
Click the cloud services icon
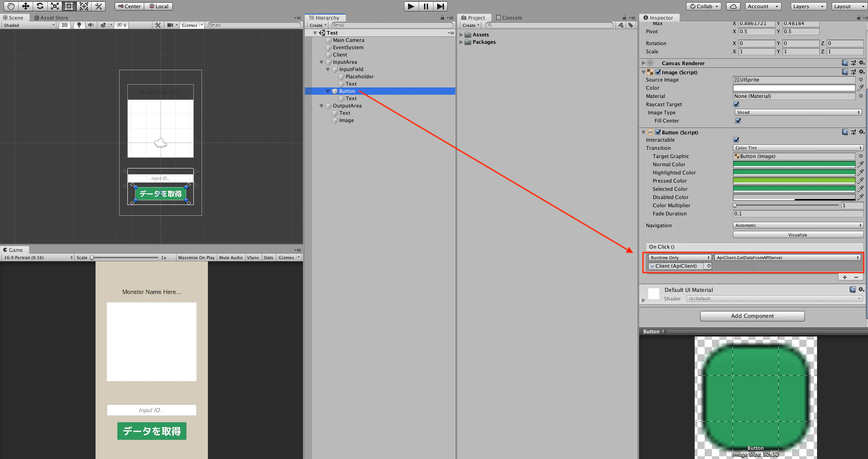(x=733, y=6)
